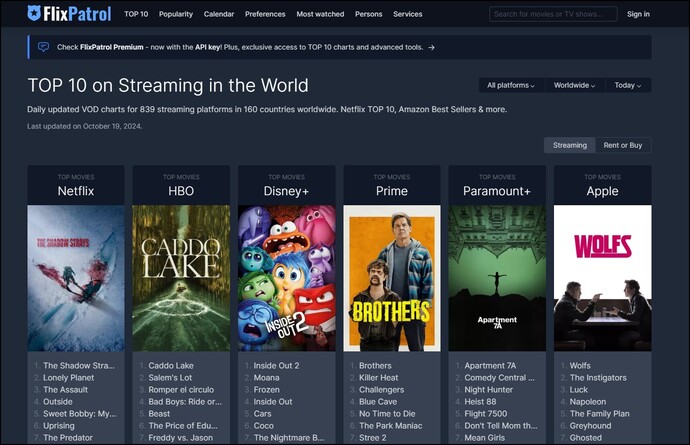
Task: Open the Persons menu item
Action: tap(369, 14)
